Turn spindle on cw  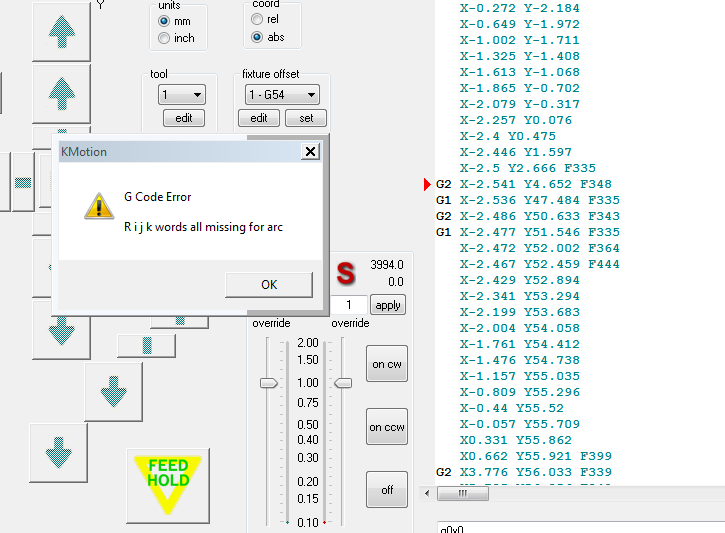[x=387, y=364]
